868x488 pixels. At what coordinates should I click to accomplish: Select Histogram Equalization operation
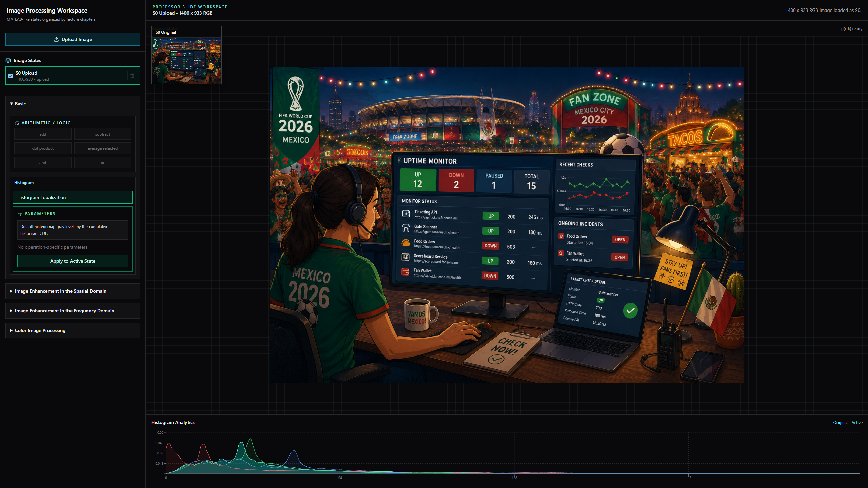pyautogui.click(x=73, y=197)
